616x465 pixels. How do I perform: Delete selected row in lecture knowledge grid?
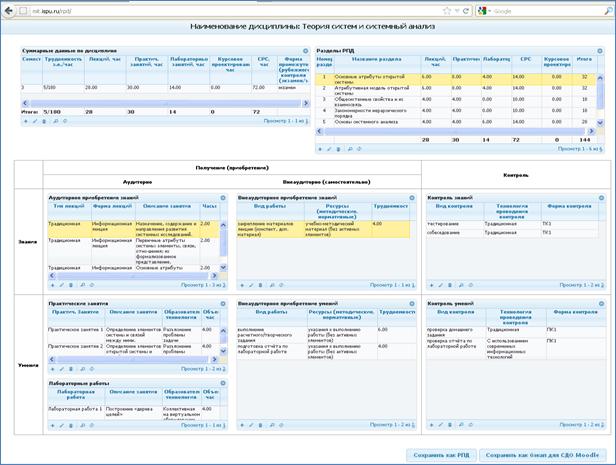[71, 285]
